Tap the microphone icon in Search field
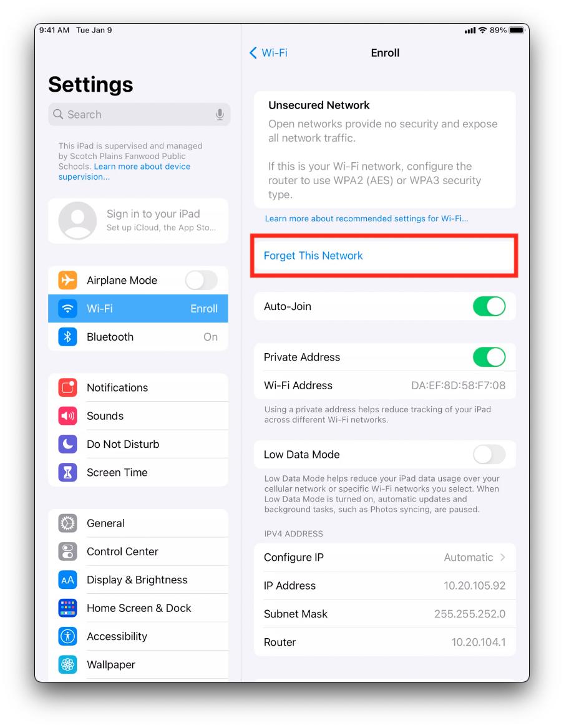This screenshot has height=728, width=564. point(220,114)
